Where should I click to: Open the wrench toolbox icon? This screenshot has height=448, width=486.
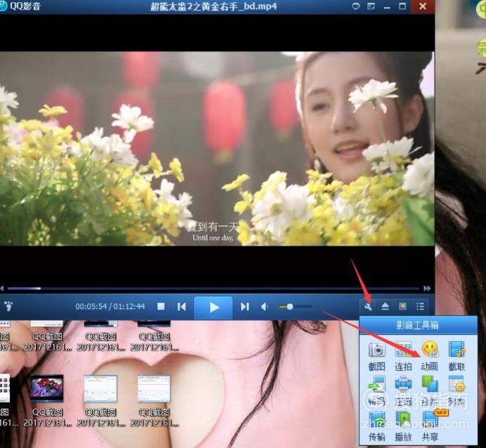coord(368,307)
